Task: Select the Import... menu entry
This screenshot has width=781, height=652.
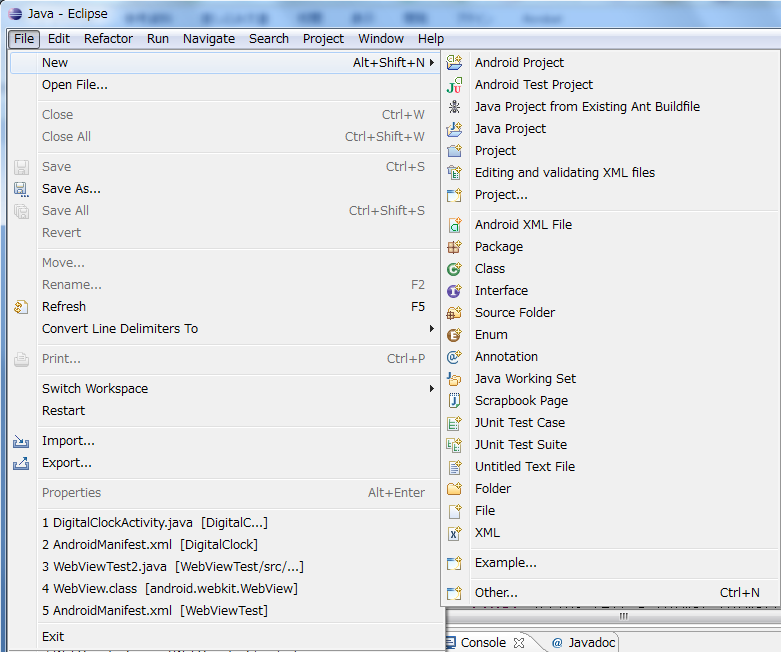Action: pos(224,441)
